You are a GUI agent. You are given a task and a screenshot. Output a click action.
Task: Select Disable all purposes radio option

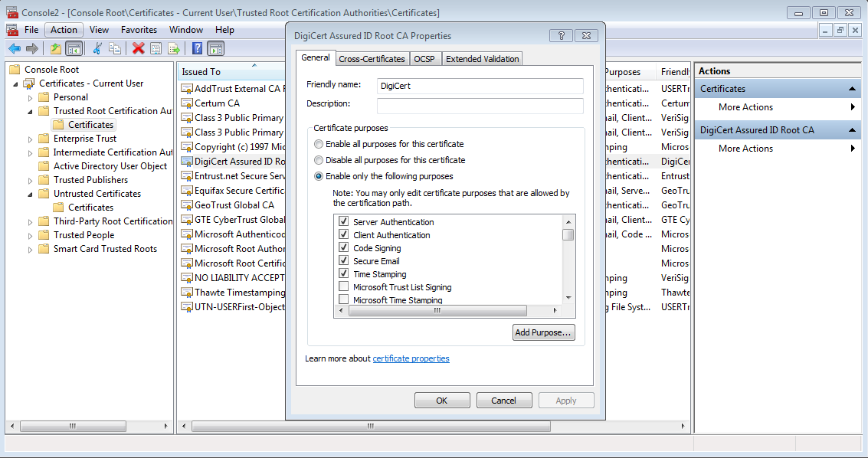[x=319, y=160]
